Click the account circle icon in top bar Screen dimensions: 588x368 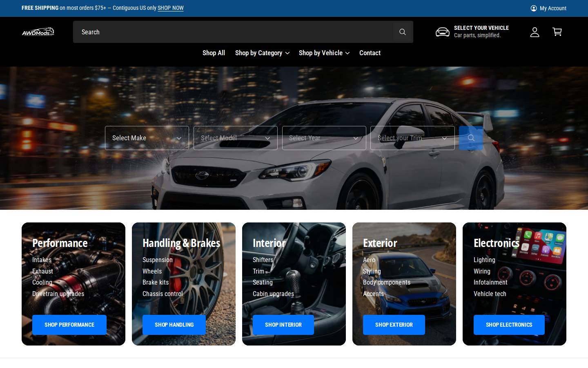click(534, 8)
